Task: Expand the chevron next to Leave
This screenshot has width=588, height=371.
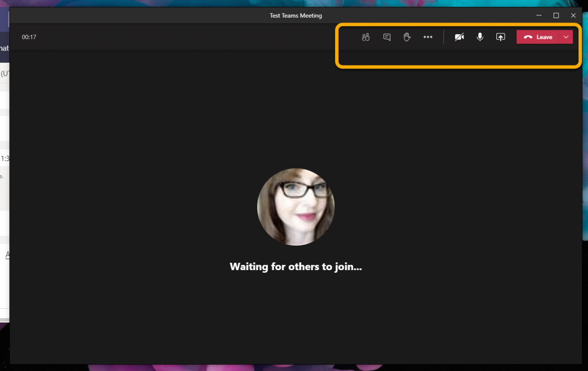Action: 566,37
